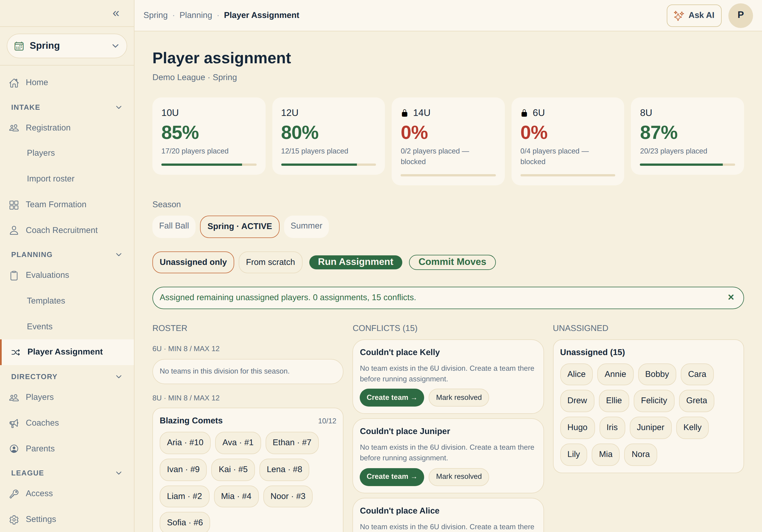Select unassigned player Juniper chip
Screen dimensions: 762x532
tap(650, 428)
